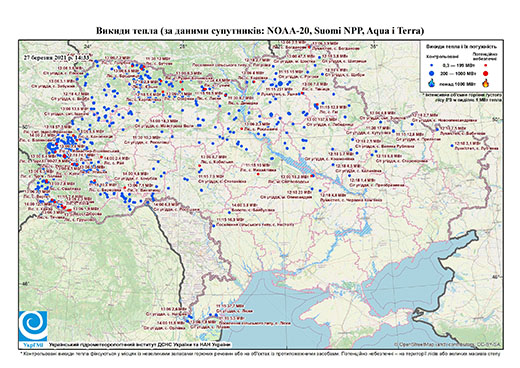Click the footnote text below the map
Screen dimensions: 520x368
[260, 353]
